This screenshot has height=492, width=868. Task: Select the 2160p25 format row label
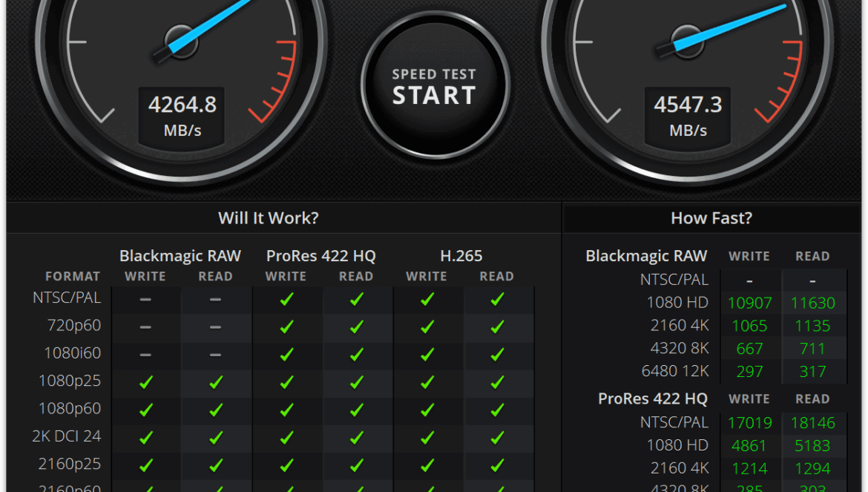(x=70, y=464)
